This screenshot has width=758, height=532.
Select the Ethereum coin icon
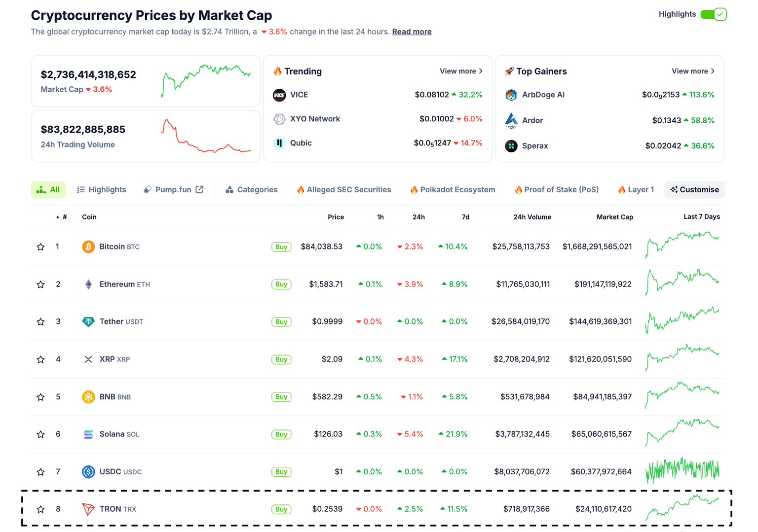pyautogui.click(x=88, y=284)
